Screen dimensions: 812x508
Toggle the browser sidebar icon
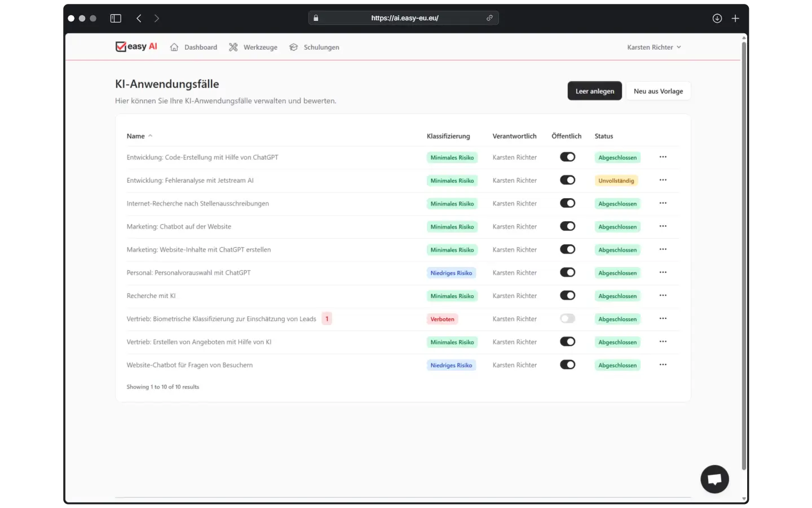[x=115, y=18]
